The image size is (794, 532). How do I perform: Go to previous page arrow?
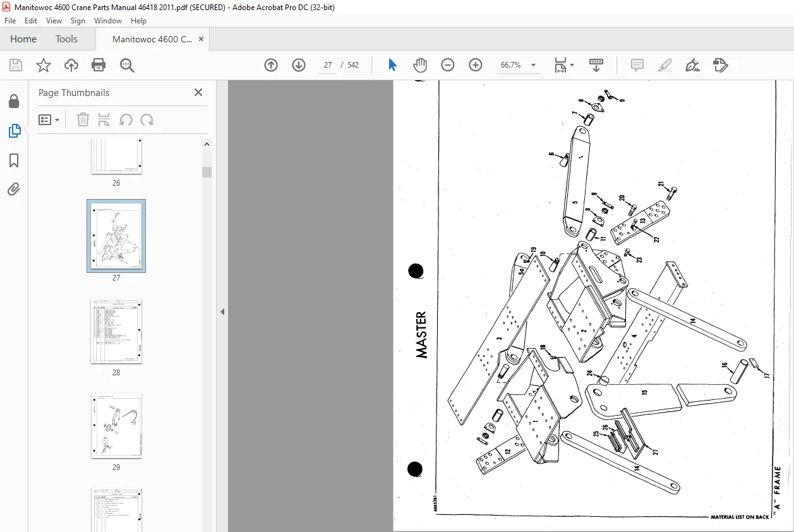(x=271, y=65)
